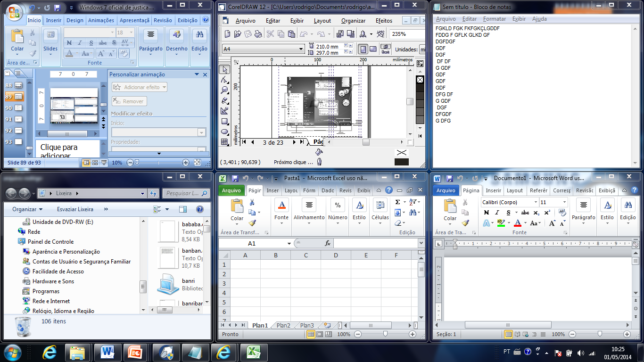
Task: Open the Inserir tab in Word
Action: (x=494, y=190)
